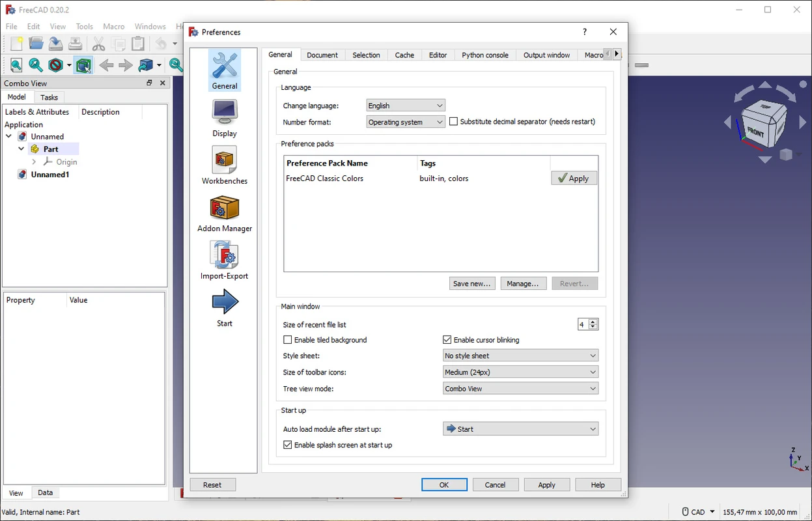Increase the recent file list size stepper
Screen dimensions: 812x521
(593, 322)
